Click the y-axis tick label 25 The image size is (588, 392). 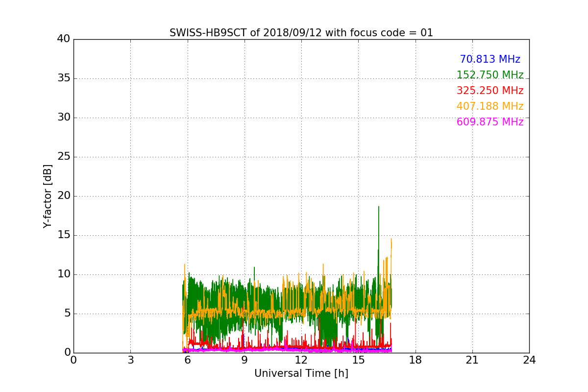(x=64, y=157)
